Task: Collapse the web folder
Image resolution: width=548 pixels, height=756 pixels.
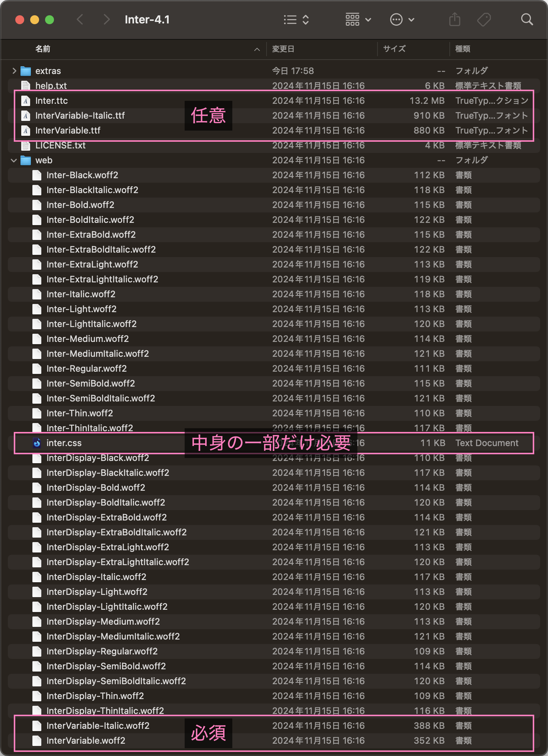Action: [14, 160]
